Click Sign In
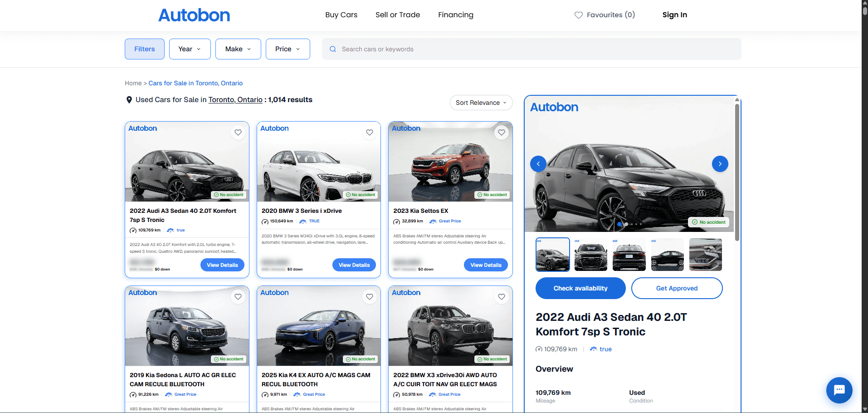The height and width of the screenshot is (413, 868). pyautogui.click(x=675, y=15)
